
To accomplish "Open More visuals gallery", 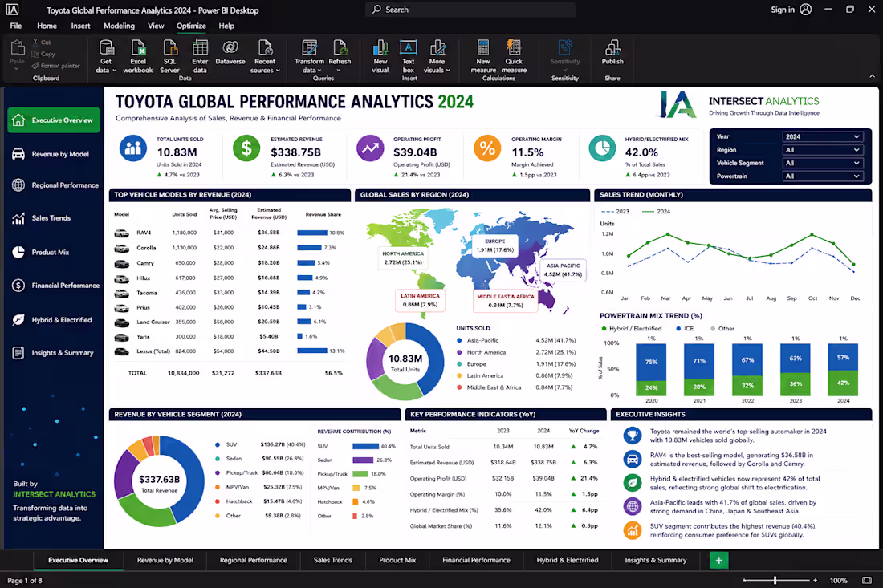I will [x=437, y=56].
